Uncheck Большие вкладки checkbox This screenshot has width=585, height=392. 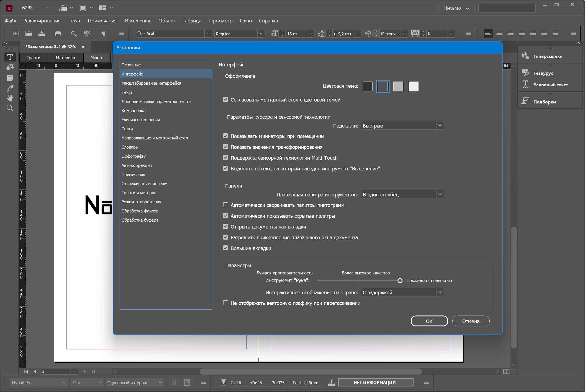pyautogui.click(x=225, y=248)
